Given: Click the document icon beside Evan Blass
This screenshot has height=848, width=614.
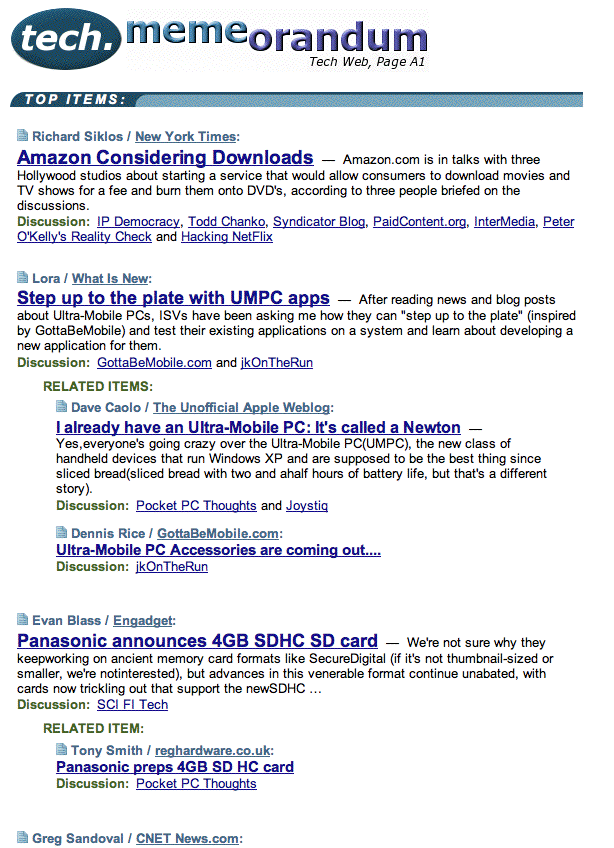Looking at the screenshot, I should point(23,620).
